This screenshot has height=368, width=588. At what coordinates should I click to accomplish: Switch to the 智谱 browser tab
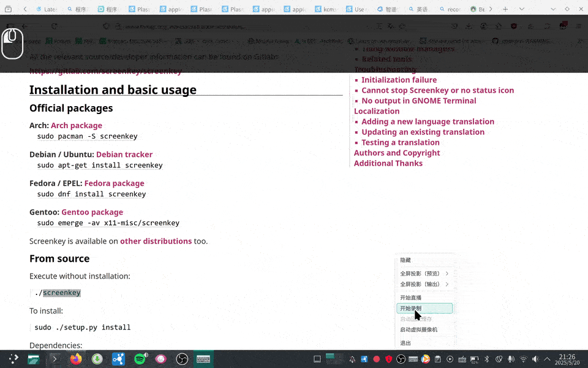pos(388,9)
